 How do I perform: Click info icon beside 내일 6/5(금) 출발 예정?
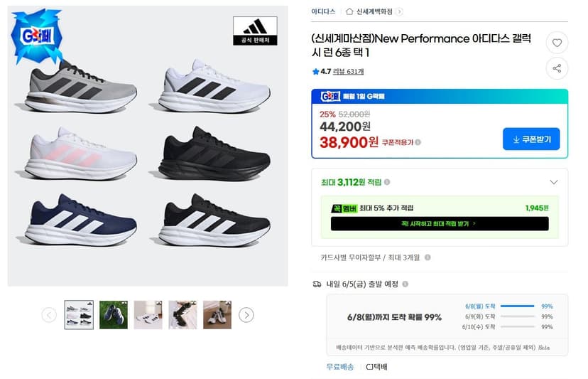405,284
